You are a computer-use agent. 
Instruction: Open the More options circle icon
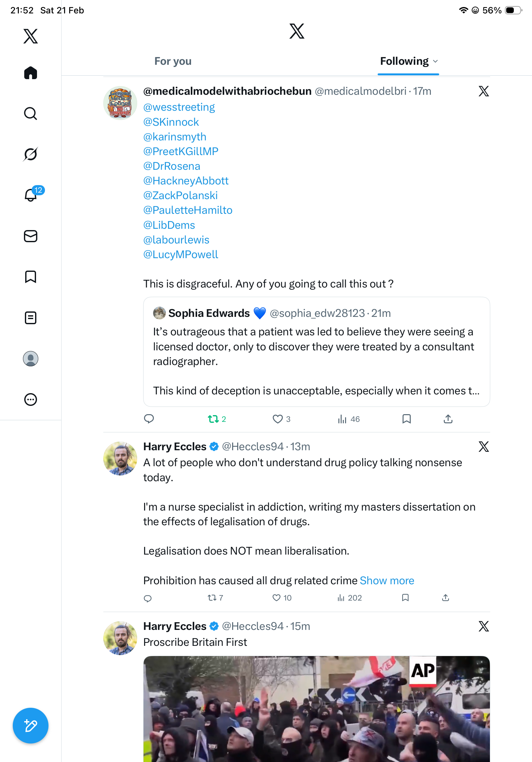(x=31, y=400)
